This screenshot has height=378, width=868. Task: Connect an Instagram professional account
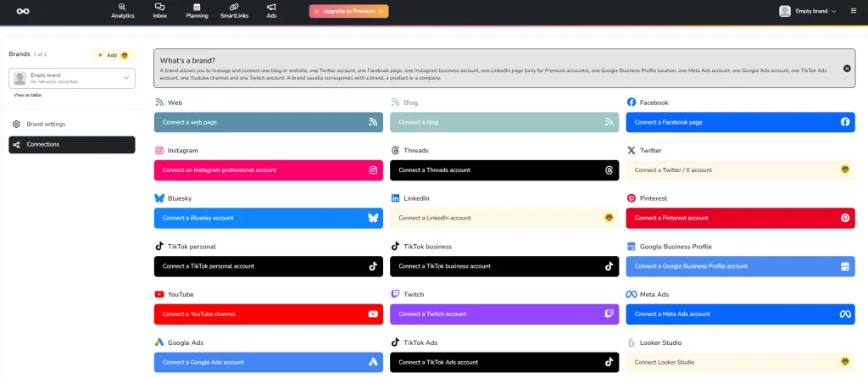click(x=268, y=170)
